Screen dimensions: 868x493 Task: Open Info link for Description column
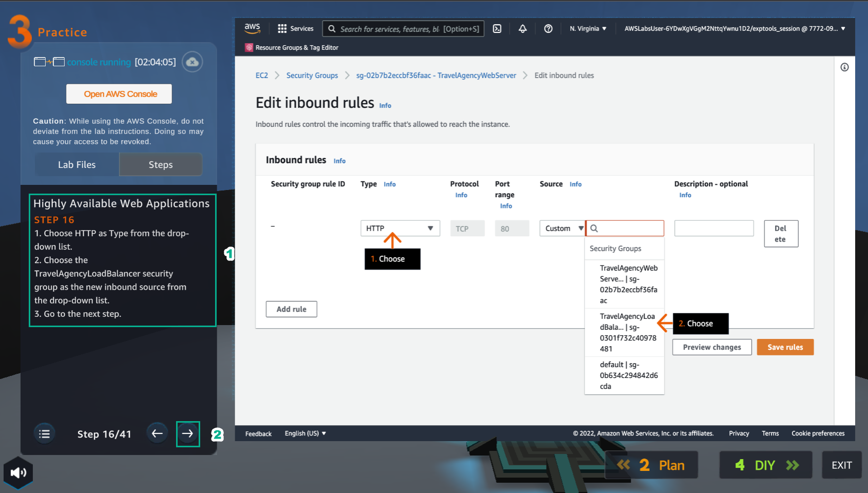pos(685,195)
